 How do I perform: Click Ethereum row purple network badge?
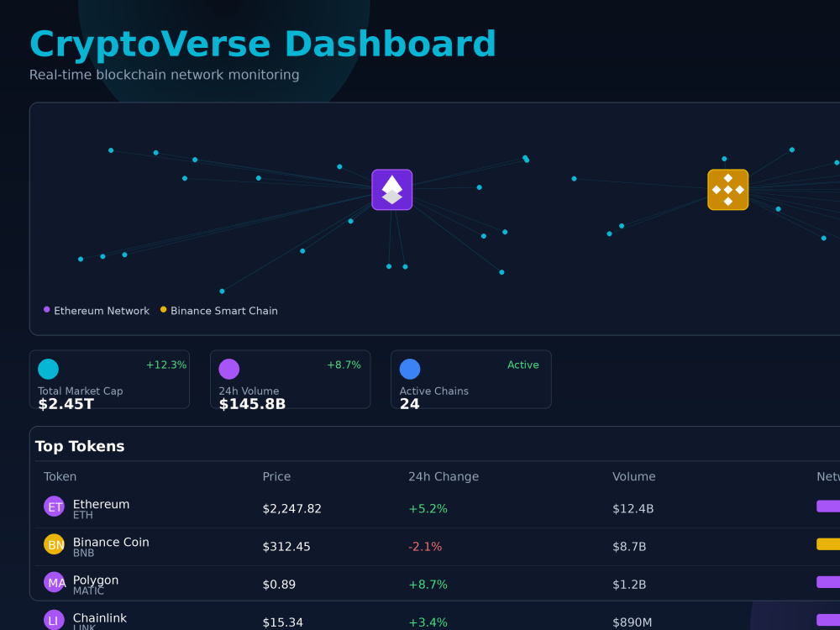coord(828,507)
